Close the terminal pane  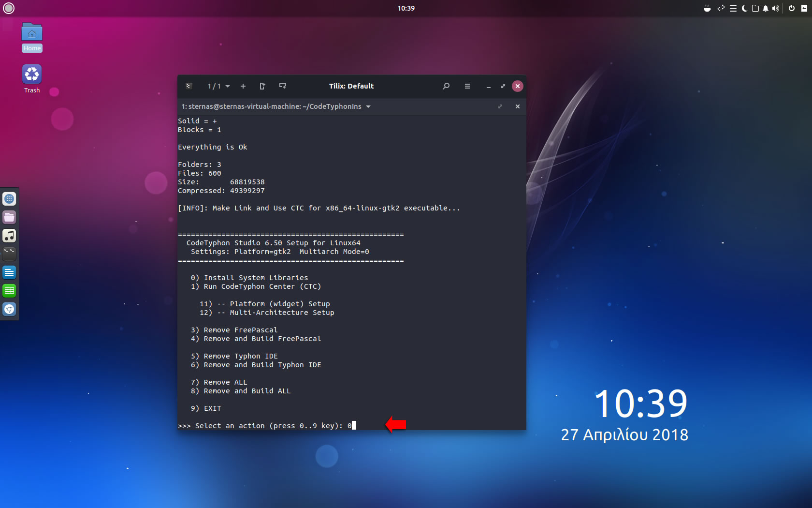tap(518, 106)
